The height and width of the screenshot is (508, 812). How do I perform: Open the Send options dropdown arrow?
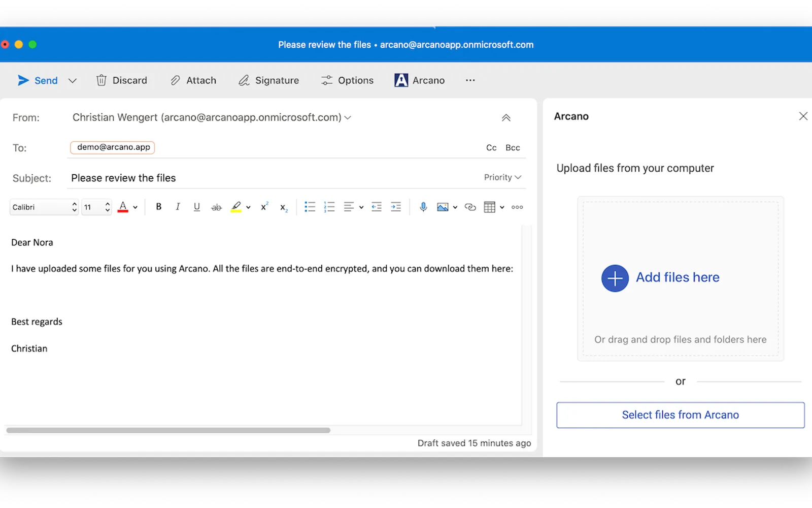(72, 81)
